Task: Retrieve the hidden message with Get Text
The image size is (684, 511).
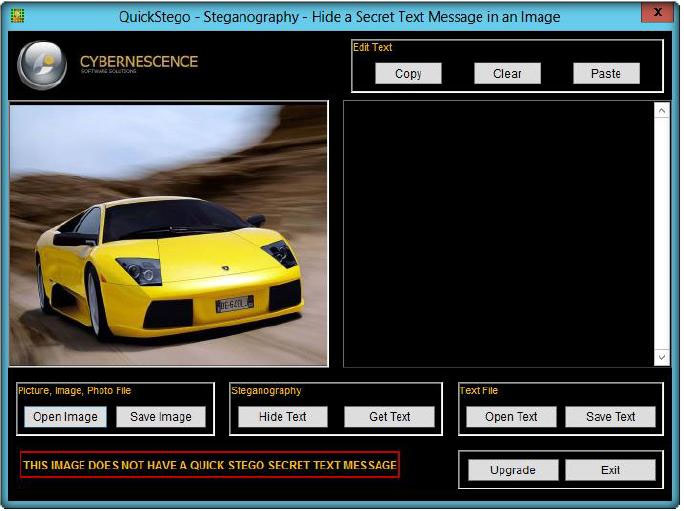Action: click(390, 417)
